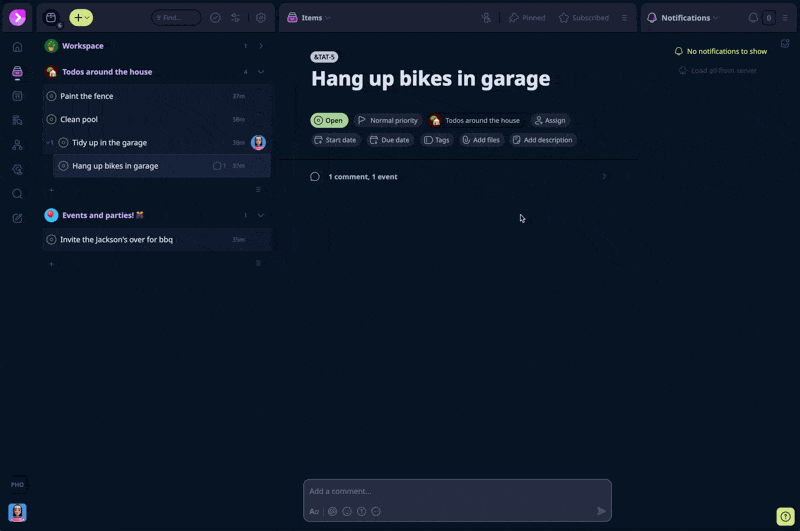Toggle status circle of Hang up bikes row
This screenshot has height=531, width=800.
pyautogui.click(x=63, y=166)
